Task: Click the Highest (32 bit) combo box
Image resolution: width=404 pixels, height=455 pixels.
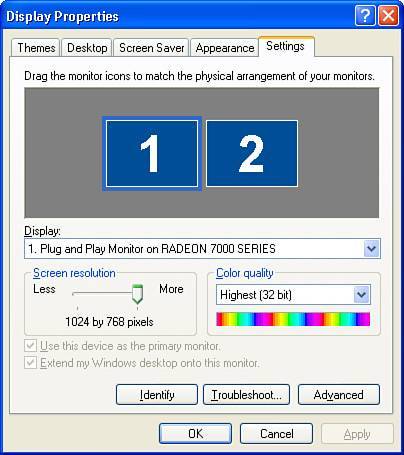Action: point(293,295)
